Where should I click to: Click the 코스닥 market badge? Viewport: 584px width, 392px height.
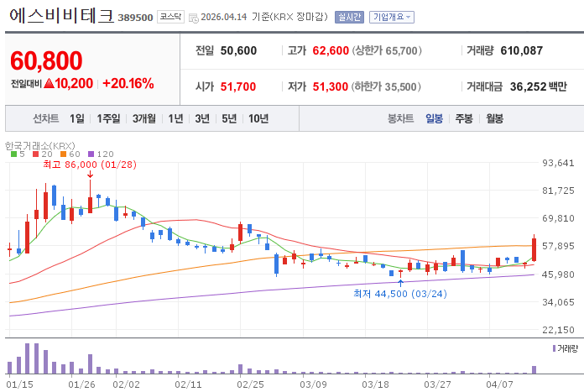point(170,17)
